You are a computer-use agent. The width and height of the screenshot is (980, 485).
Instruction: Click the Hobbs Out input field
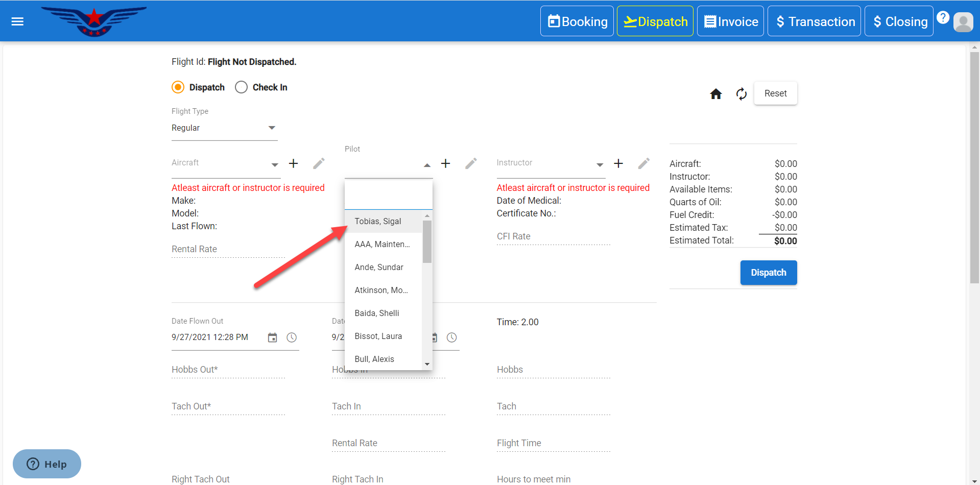pyautogui.click(x=228, y=370)
